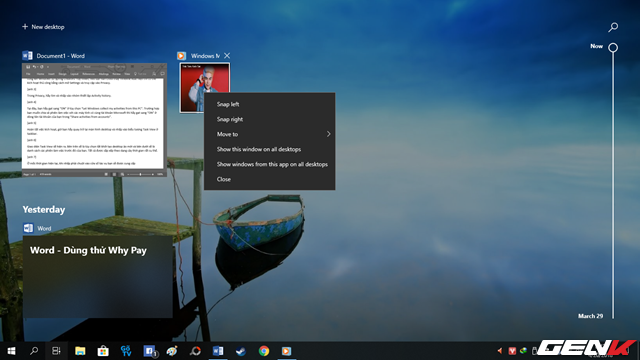
Task: Open the media player taskbar icon
Action: point(287,351)
